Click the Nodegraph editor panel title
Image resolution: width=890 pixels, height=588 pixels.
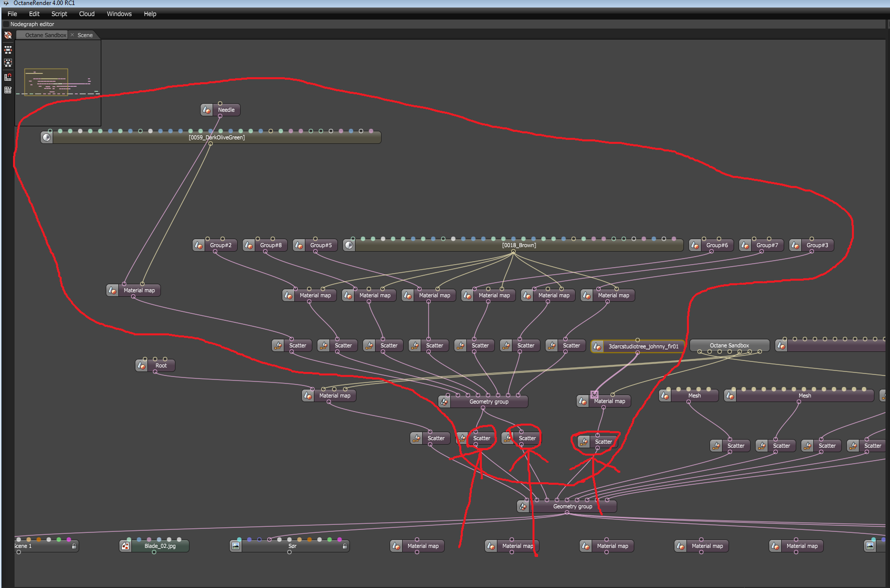32,24
